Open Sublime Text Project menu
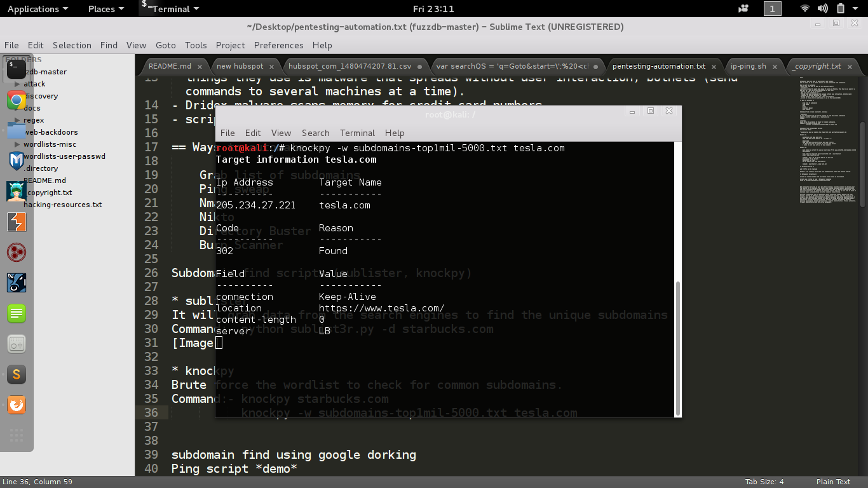The image size is (868, 488). (230, 45)
